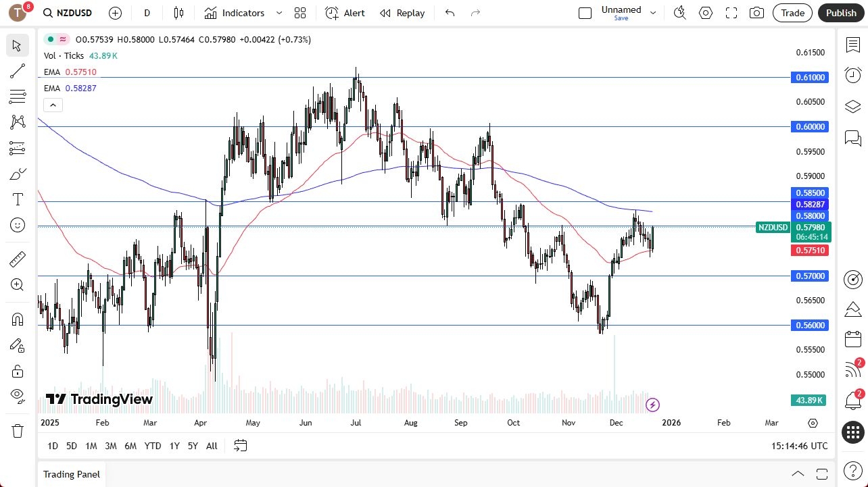Viewport: 868px width, 487px height.
Task: Open the Watchlist panel
Action: (852, 45)
